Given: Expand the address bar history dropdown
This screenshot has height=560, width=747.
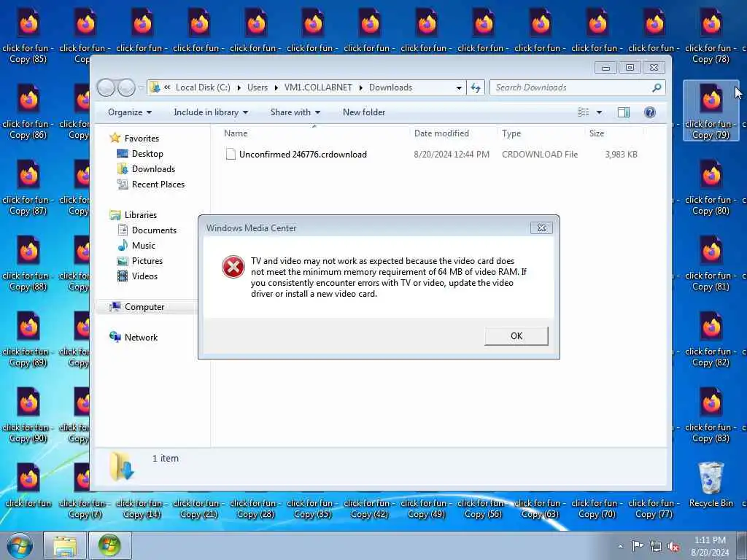Looking at the screenshot, I should [x=459, y=87].
